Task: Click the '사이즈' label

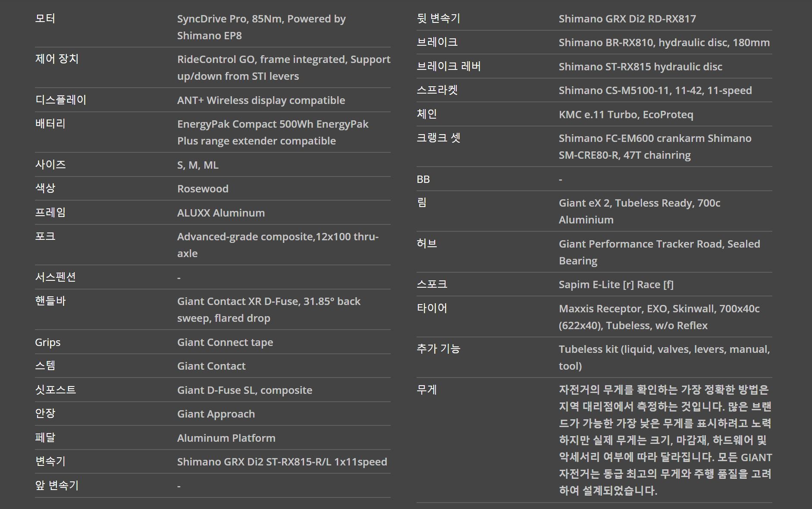Action: (x=50, y=165)
